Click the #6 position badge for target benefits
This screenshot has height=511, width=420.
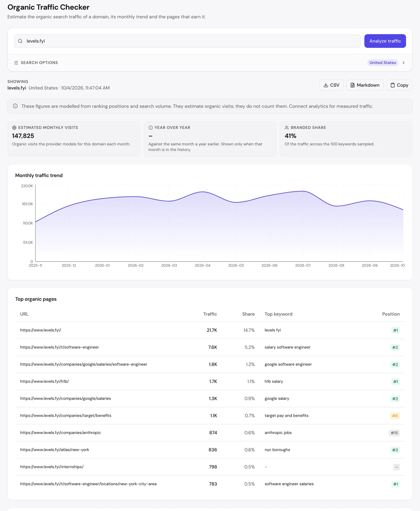[x=395, y=416]
